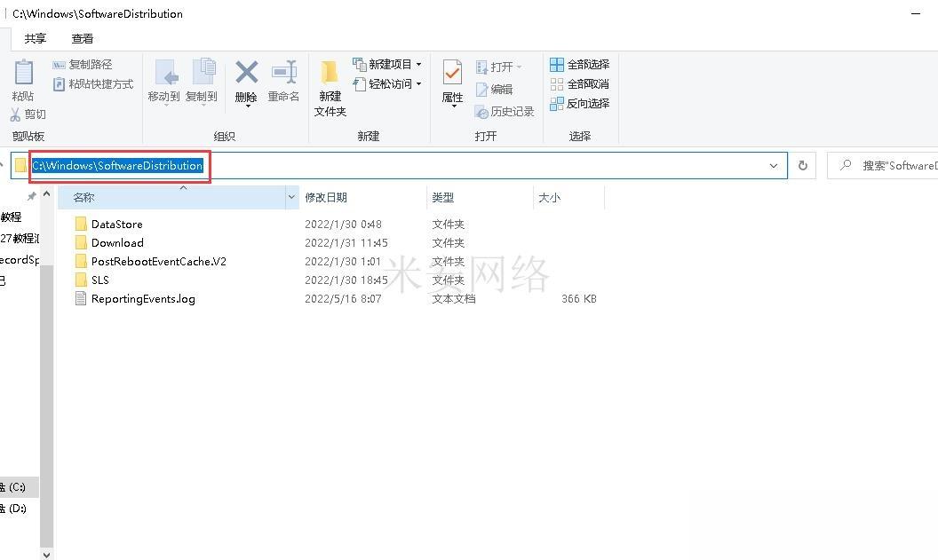Image resolution: width=938 pixels, height=560 pixels.
Task: Open the Copy to command
Action: point(202,82)
